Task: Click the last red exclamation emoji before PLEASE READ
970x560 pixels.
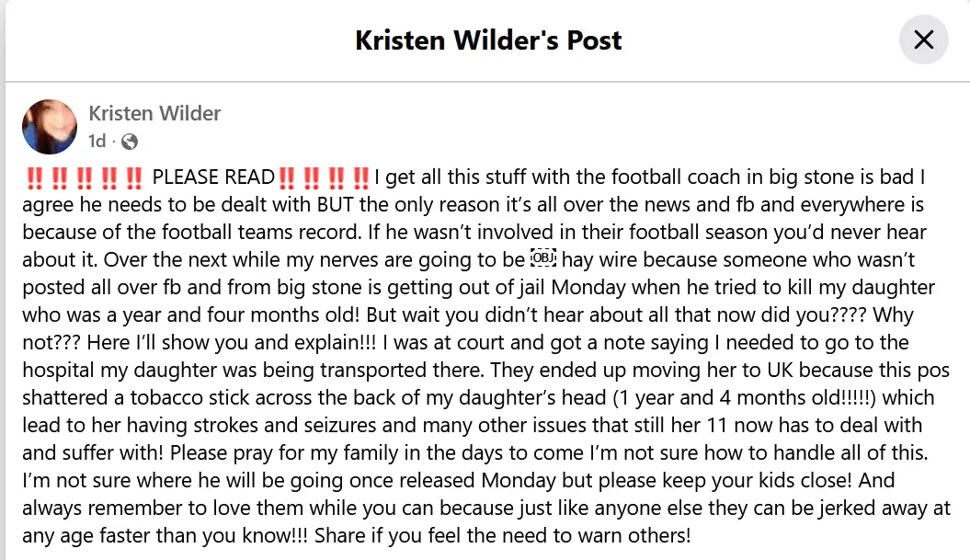Action: pyautogui.click(x=134, y=177)
